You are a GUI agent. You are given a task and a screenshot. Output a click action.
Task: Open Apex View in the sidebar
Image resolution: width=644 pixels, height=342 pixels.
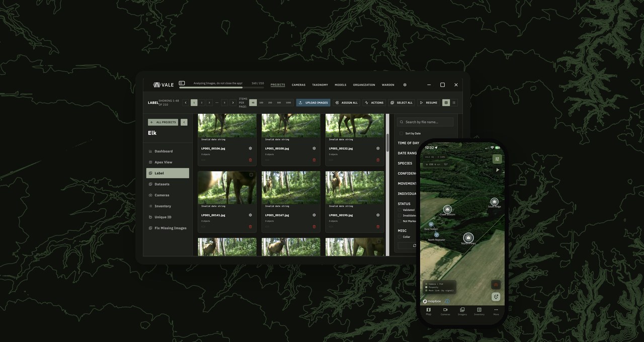click(x=168, y=162)
